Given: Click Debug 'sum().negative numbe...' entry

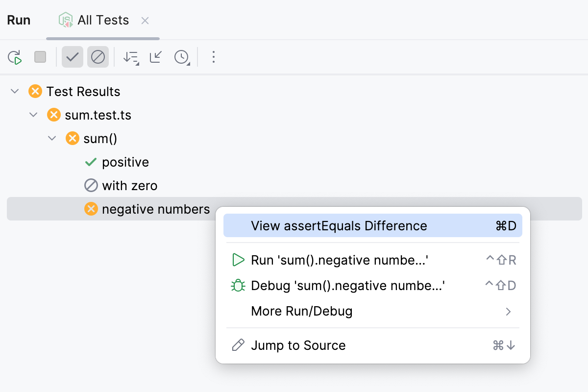Looking at the screenshot, I should point(347,285).
